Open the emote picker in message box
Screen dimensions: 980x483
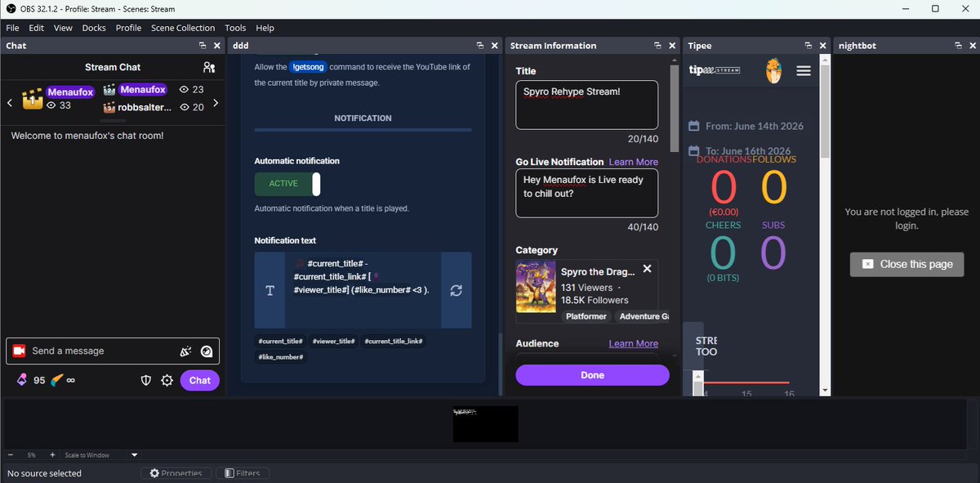click(x=207, y=351)
